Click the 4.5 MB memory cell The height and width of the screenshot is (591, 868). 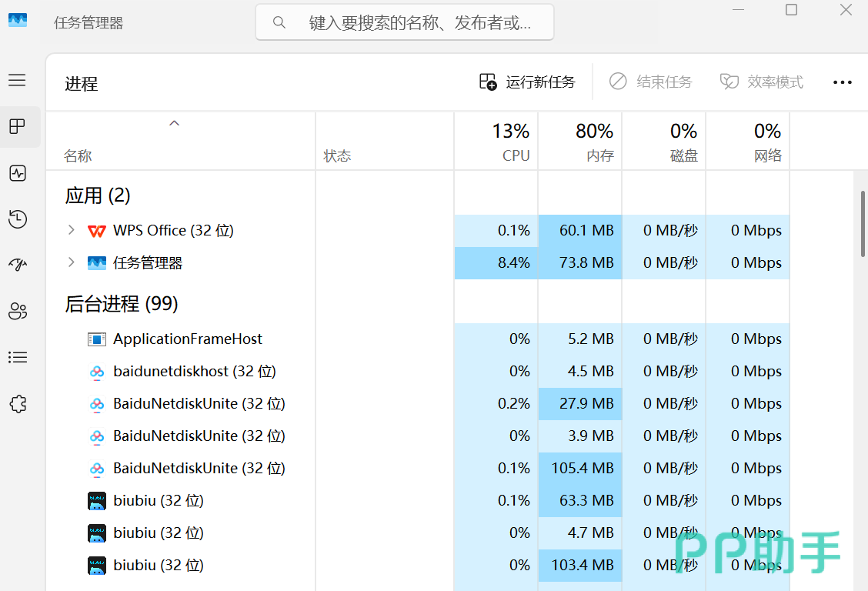click(x=579, y=372)
